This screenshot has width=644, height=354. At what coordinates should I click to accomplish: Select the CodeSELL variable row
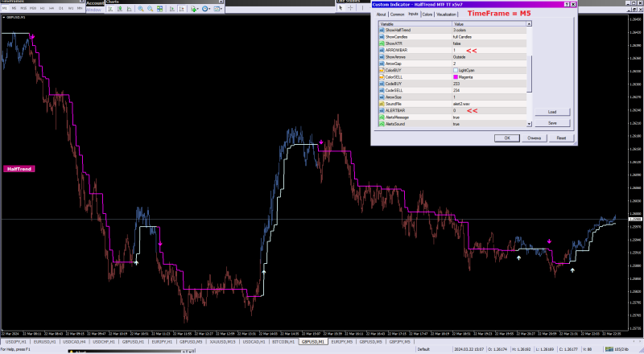452,90
